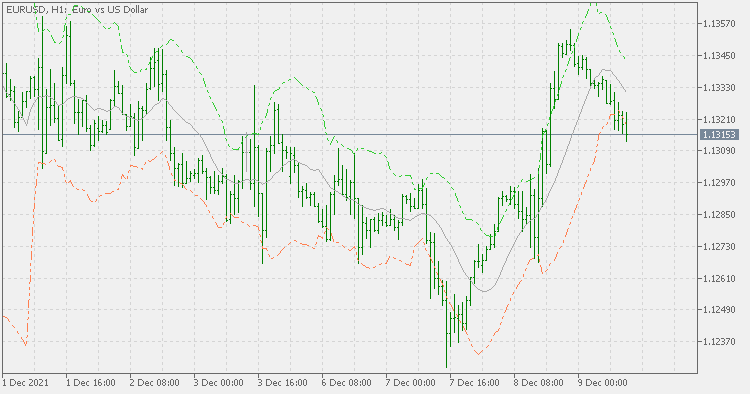Click the price scale value 1.12490

click(719, 310)
